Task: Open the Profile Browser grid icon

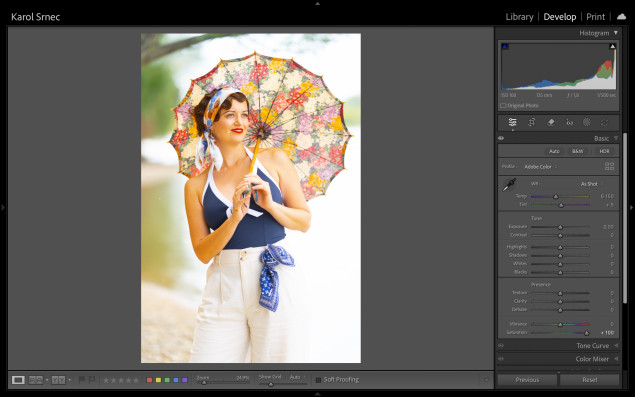Action: 609,166
